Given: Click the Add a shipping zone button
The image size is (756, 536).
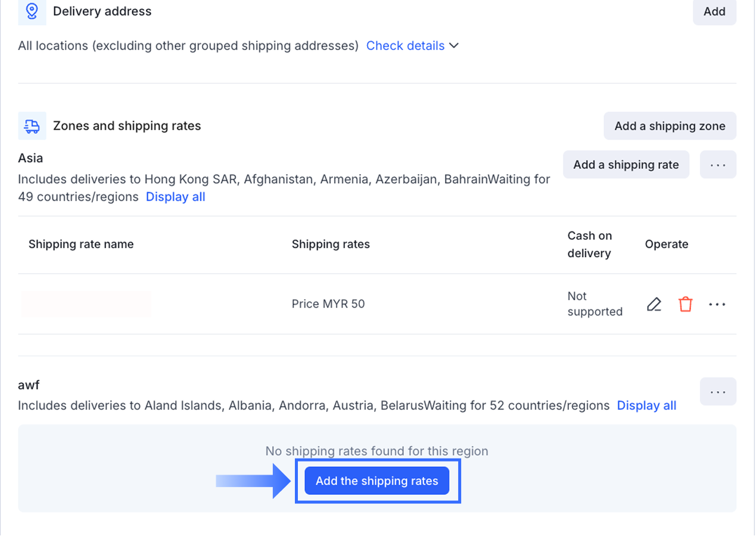Looking at the screenshot, I should pyautogui.click(x=670, y=126).
